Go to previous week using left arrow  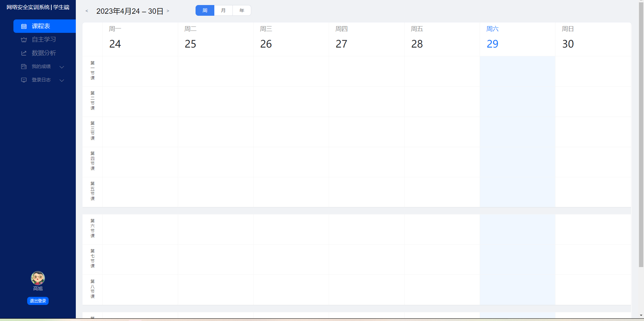pos(87,11)
